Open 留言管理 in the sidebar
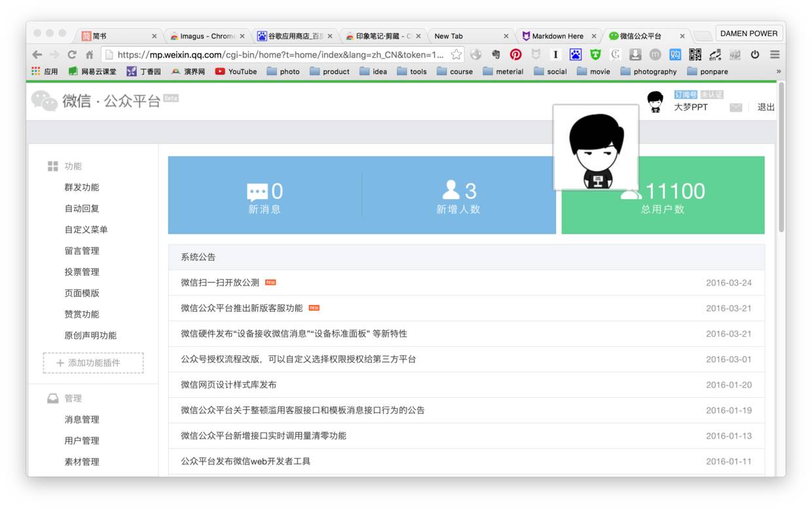 click(x=82, y=251)
